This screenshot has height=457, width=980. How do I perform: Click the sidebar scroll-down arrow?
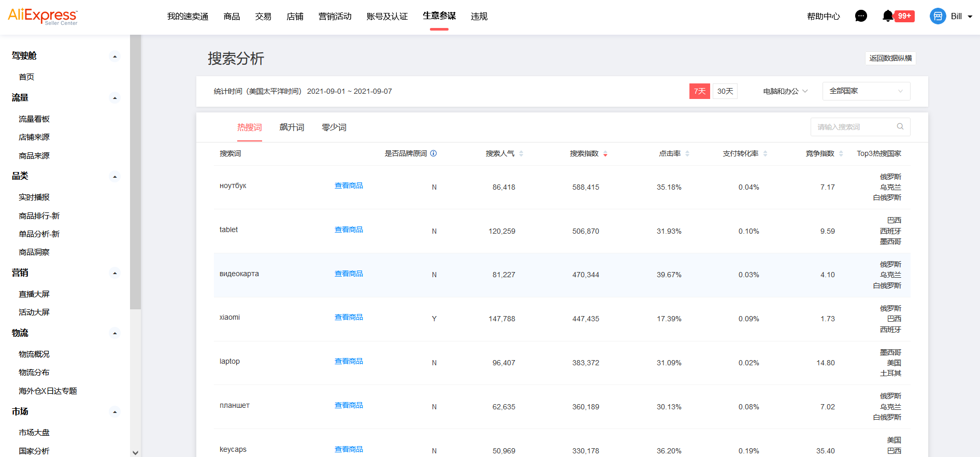136,452
